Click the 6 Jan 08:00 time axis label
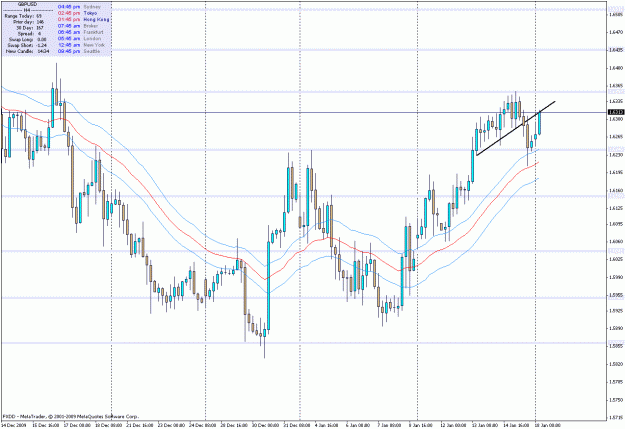 (x=358, y=425)
